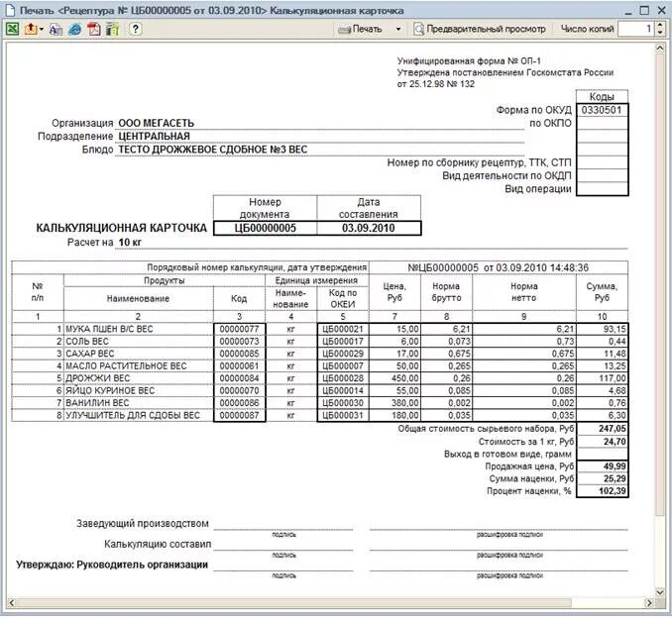The width and height of the screenshot is (672, 619).
Task: Click OKEI code ЦБ000021
Action: [x=343, y=329]
